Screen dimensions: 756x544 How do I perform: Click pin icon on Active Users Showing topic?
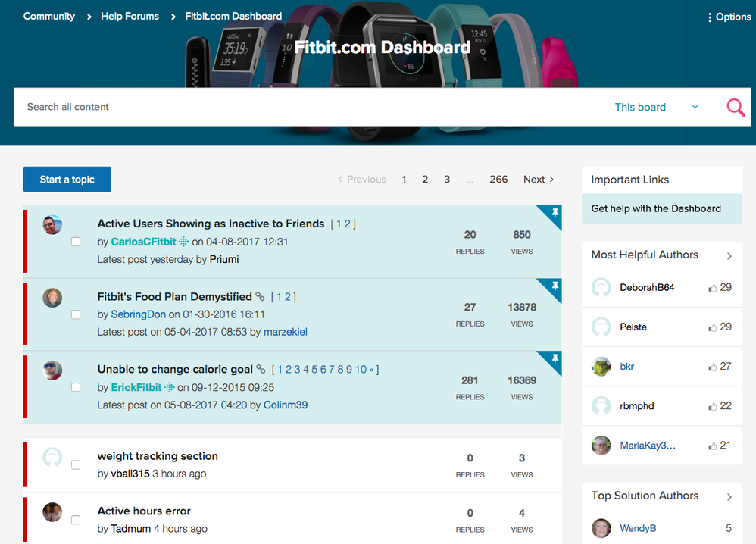pos(555,212)
